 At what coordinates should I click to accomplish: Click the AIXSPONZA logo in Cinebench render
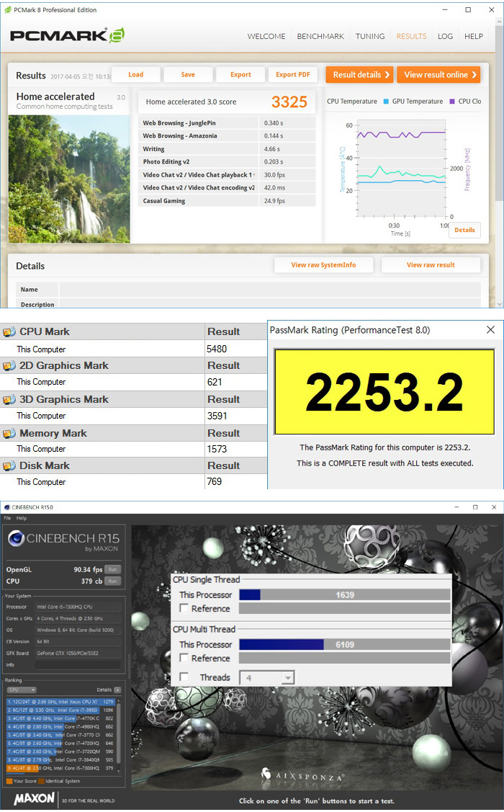pos(303,775)
